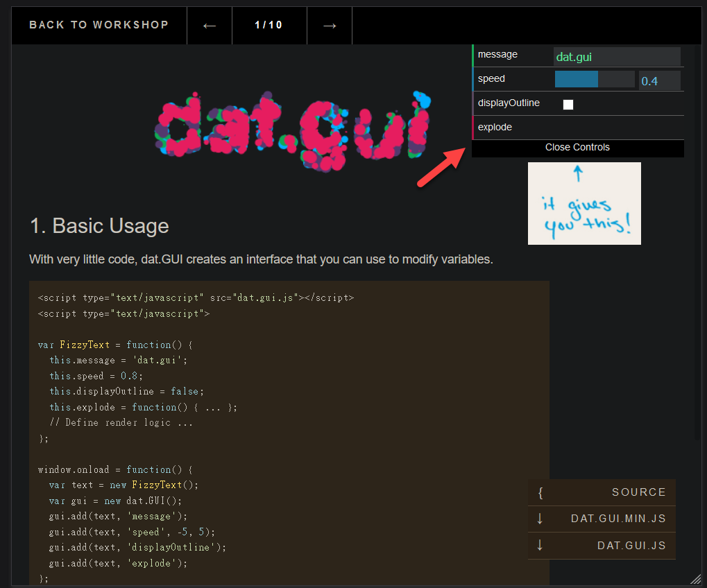Go to the previous slide with left arrow
Viewport: 707px width, 588px height.
tap(210, 26)
